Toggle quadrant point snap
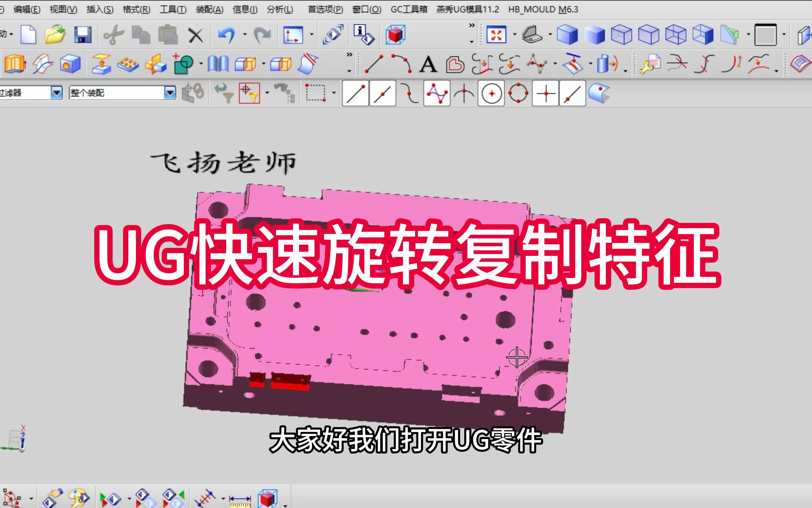Viewport: 812px width, 508px height. (x=518, y=93)
